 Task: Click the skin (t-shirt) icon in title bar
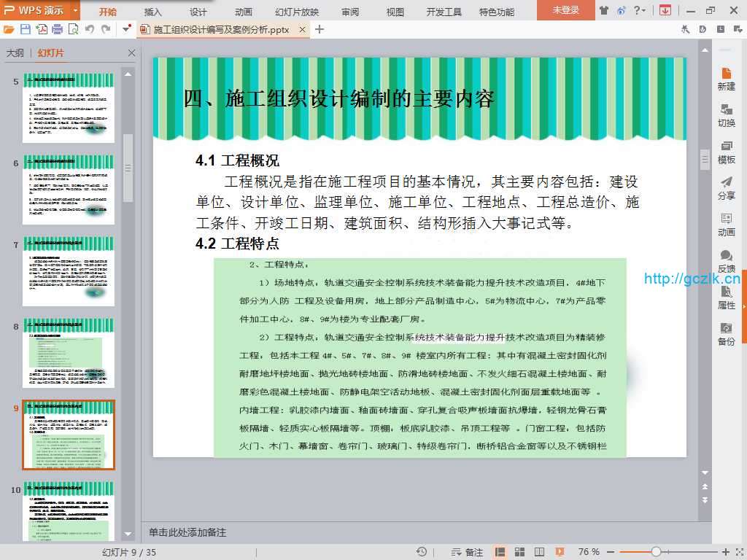click(603, 10)
